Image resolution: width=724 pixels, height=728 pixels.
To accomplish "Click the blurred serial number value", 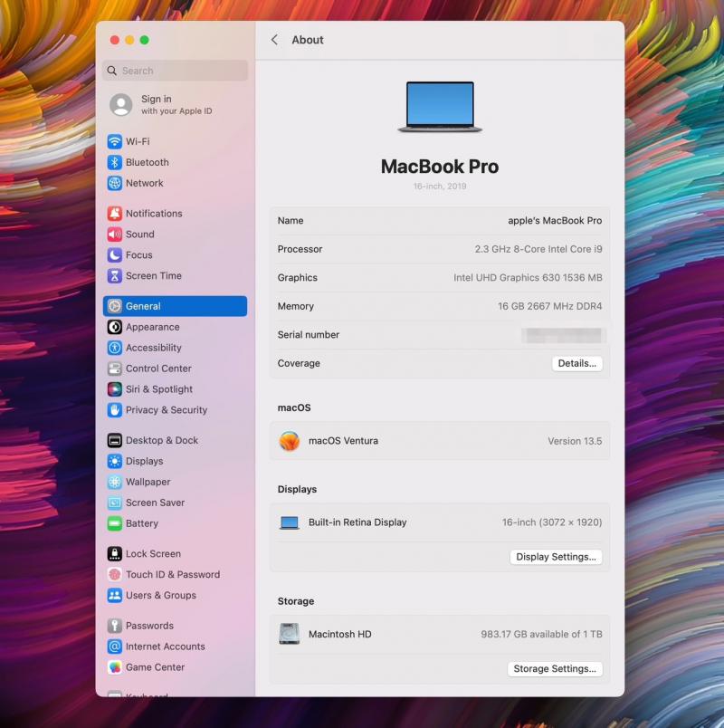I will point(564,335).
